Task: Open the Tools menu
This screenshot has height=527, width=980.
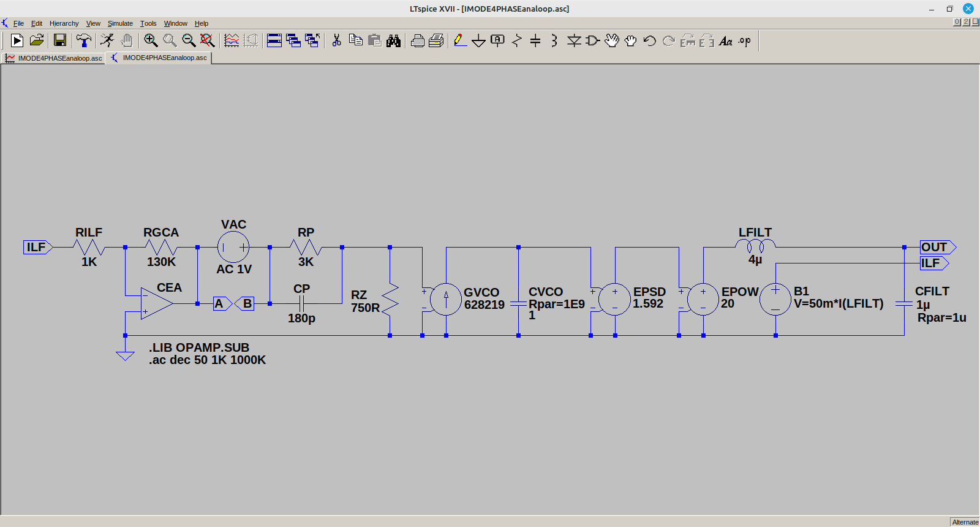Action: pos(148,23)
